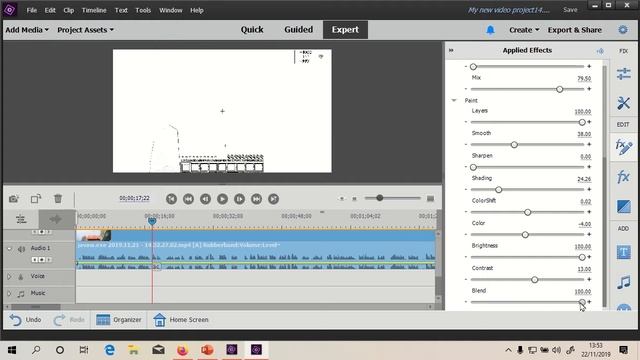
Task: Open the Adjustments panel icon under FIX
Action: tap(624, 73)
